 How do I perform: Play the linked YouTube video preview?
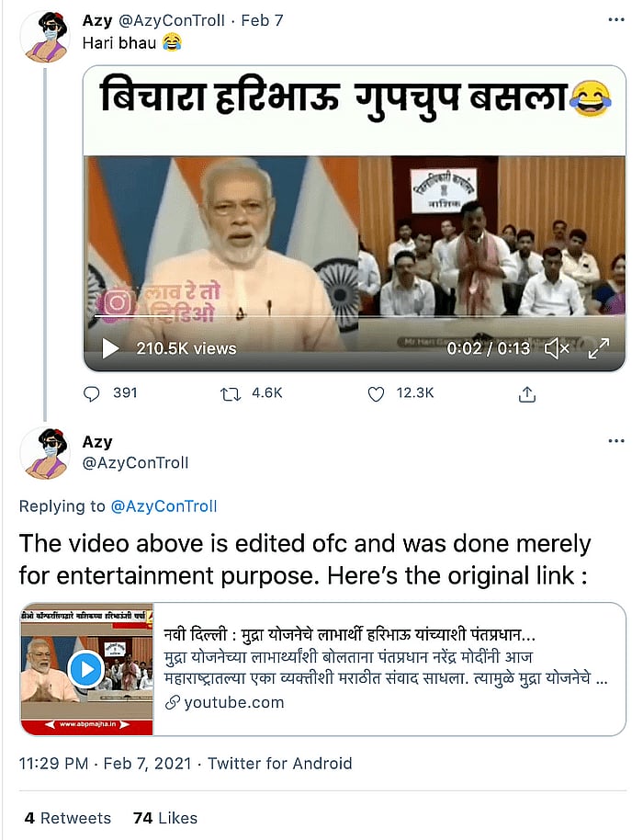[85, 669]
